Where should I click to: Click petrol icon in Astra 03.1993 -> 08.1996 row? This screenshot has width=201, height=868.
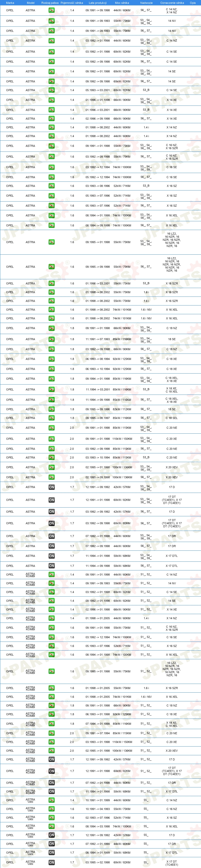pyautogui.click(x=52, y=186)
